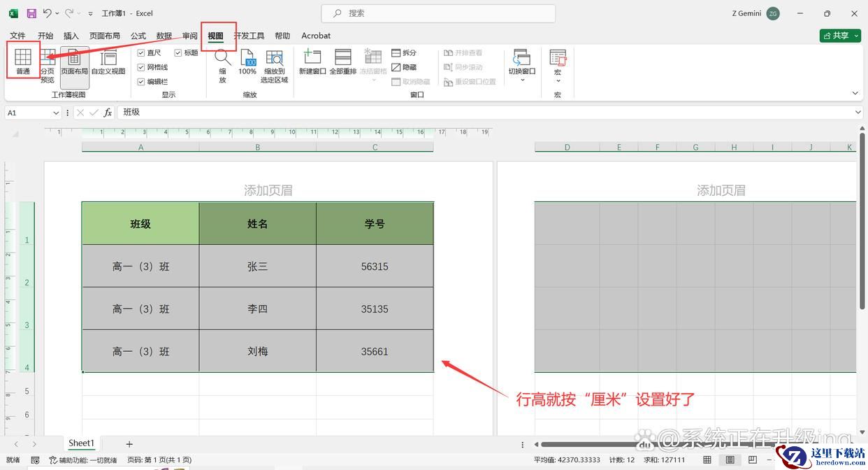This screenshot has height=470, width=868.
Task: Switch to the Formulas (公式) tab
Action: click(x=138, y=36)
